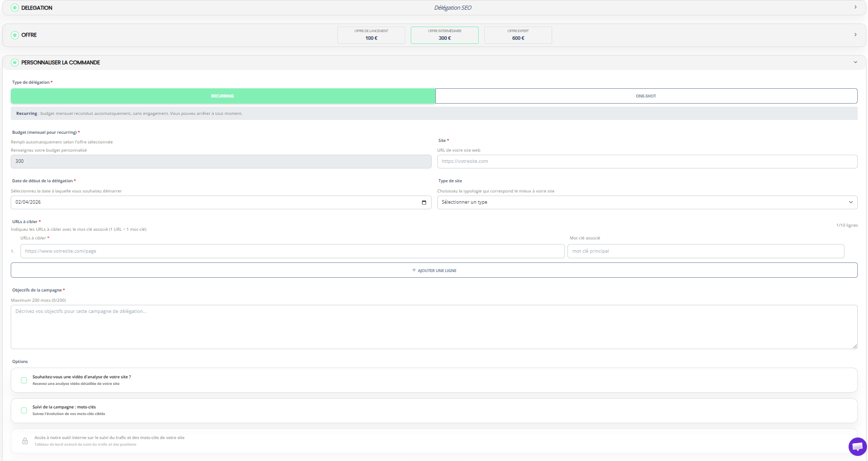Open the 'Sélectionner un type' dropdown

[x=647, y=203]
